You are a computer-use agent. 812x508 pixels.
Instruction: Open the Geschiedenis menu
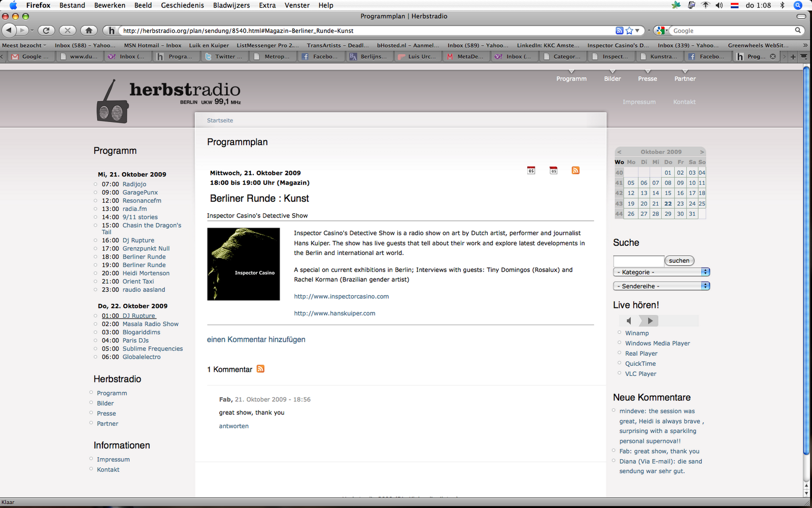coord(182,5)
